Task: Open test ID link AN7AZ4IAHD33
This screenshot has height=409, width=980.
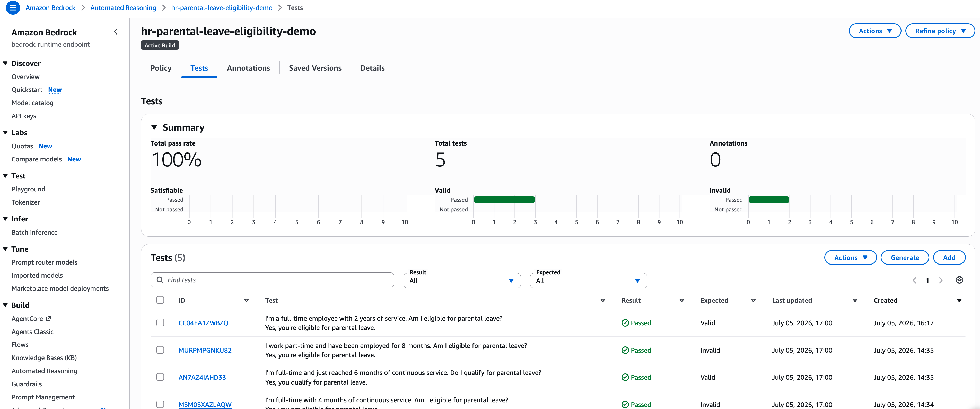Action: point(202,377)
